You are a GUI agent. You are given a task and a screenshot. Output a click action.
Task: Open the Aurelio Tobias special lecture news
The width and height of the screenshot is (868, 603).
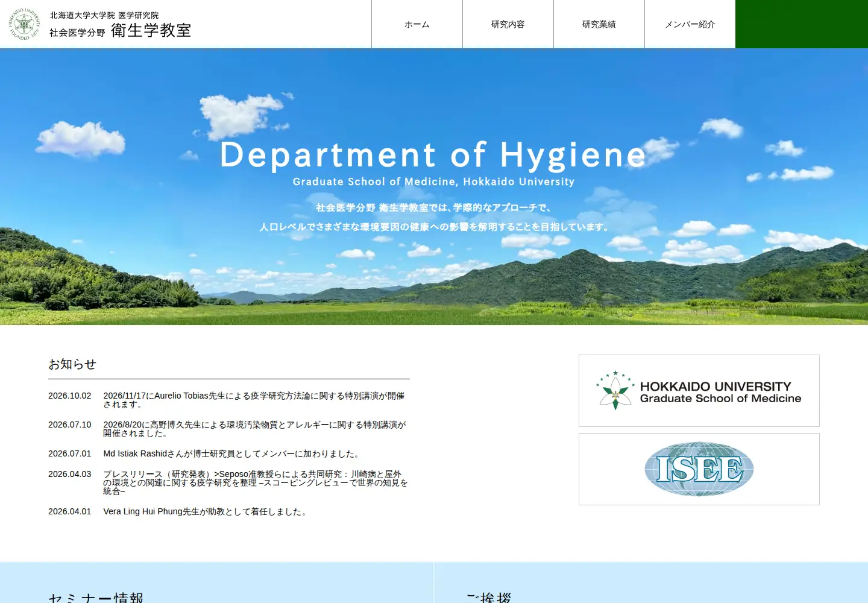[x=254, y=400]
